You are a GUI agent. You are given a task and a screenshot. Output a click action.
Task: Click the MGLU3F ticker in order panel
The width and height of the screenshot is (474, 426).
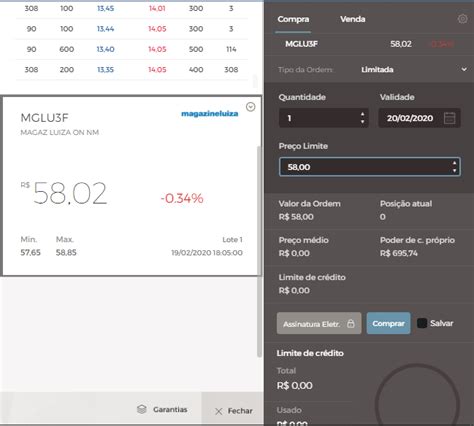pos(301,44)
